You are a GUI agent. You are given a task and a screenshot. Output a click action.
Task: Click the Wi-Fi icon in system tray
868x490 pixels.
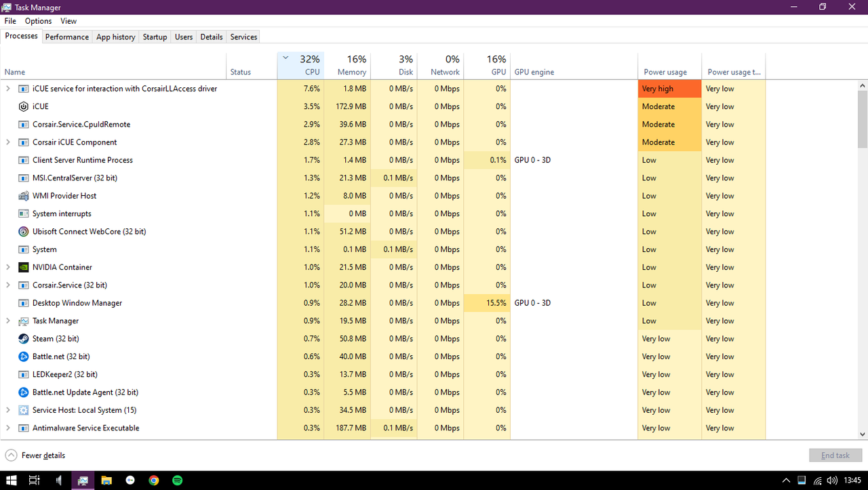pyautogui.click(x=817, y=481)
